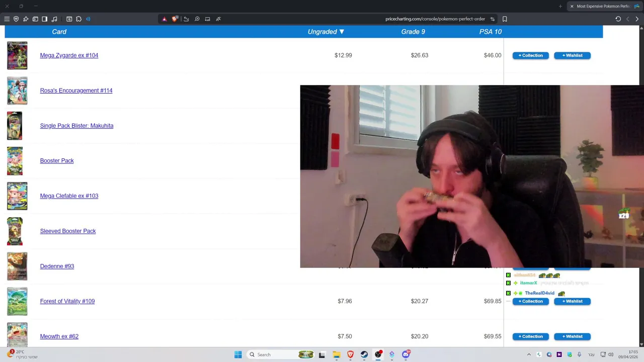Click the reload page icon
This screenshot has height=362, width=644.
[618, 19]
